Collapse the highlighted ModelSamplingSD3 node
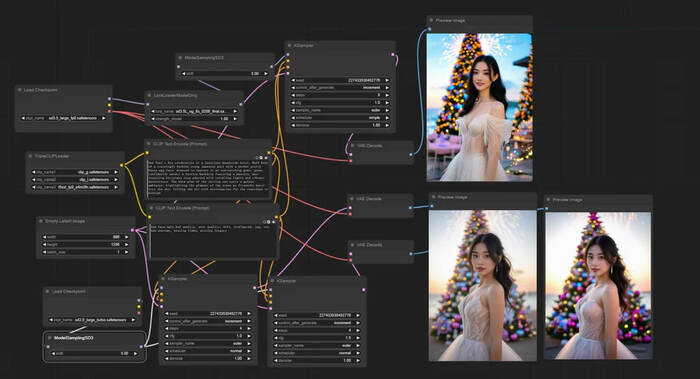Screen dimensions: 700x379 (x=50, y=338)
